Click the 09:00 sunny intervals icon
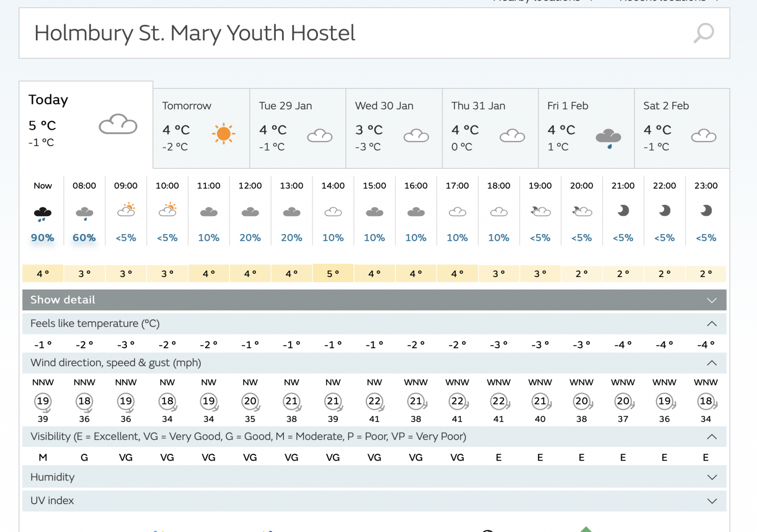The height and width of the screenshot is (532, 757). [x=126, y=209]
